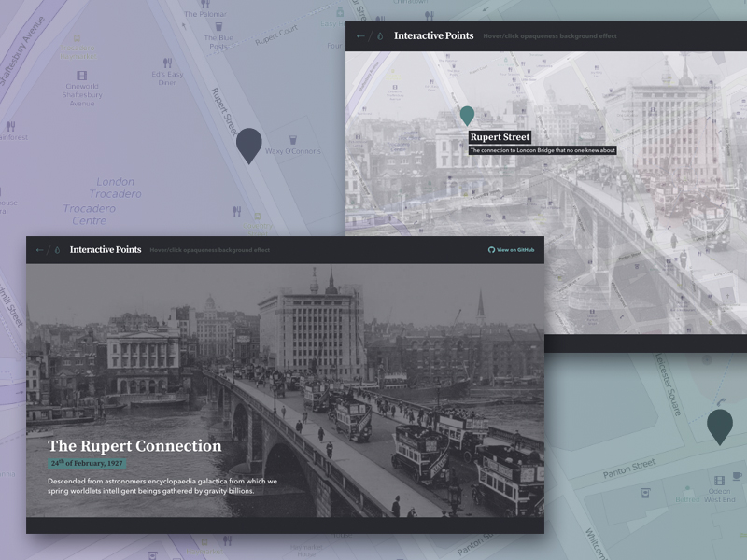Click the back arrow in the rear window header
This screenshot has width=747, height=560.
pos(360,36)
